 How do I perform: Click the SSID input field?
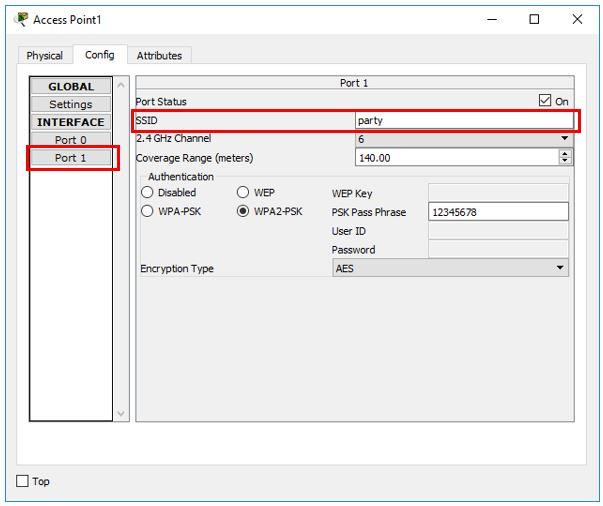coord(463,120)
